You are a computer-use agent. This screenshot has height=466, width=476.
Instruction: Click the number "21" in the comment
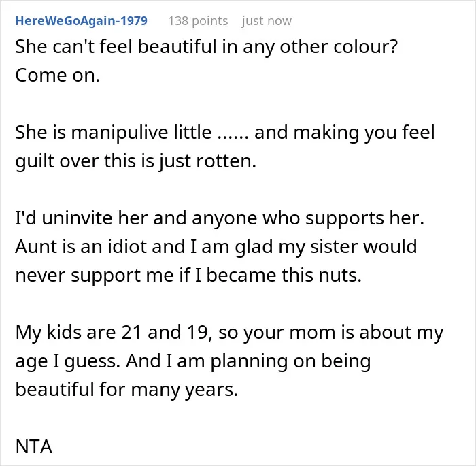131,333
